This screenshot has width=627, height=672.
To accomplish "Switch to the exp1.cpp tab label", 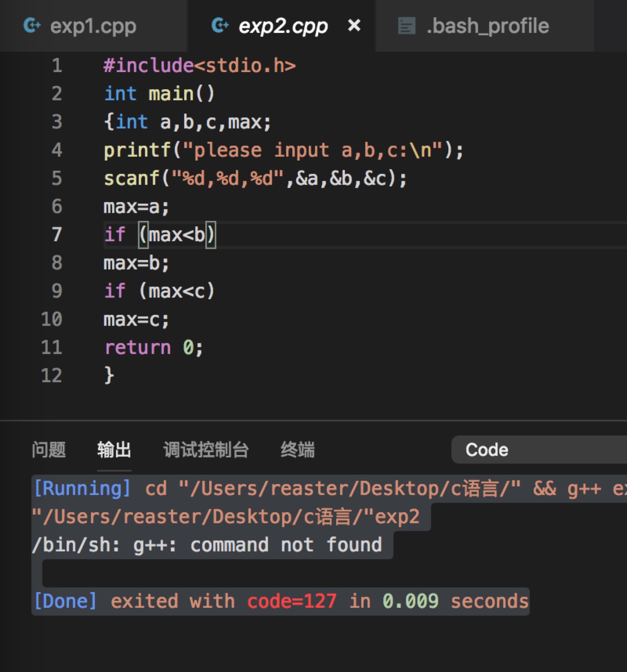I will pyautogui.click(x=93, y=26).
